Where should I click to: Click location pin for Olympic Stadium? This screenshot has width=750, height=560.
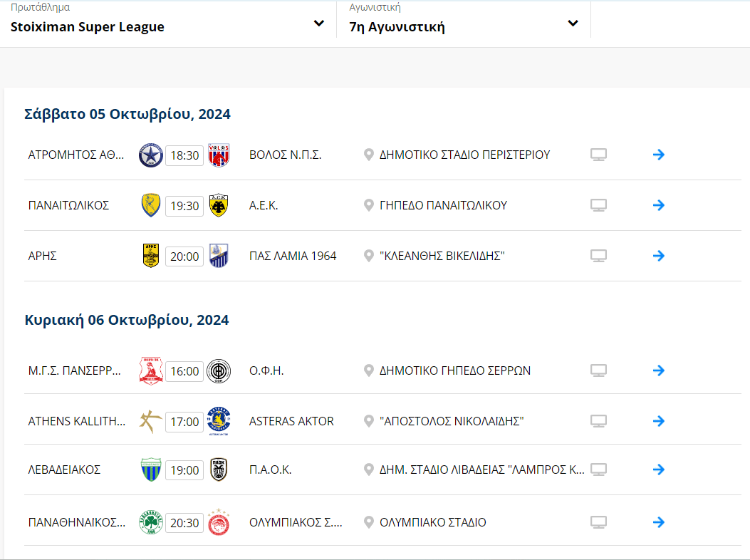tap(368, 522)
